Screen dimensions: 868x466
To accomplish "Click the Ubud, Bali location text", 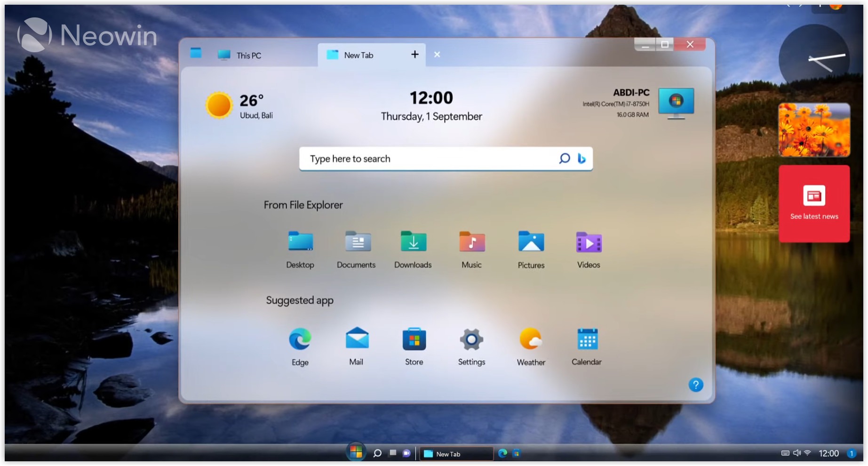I will click(x=256, y=115).
